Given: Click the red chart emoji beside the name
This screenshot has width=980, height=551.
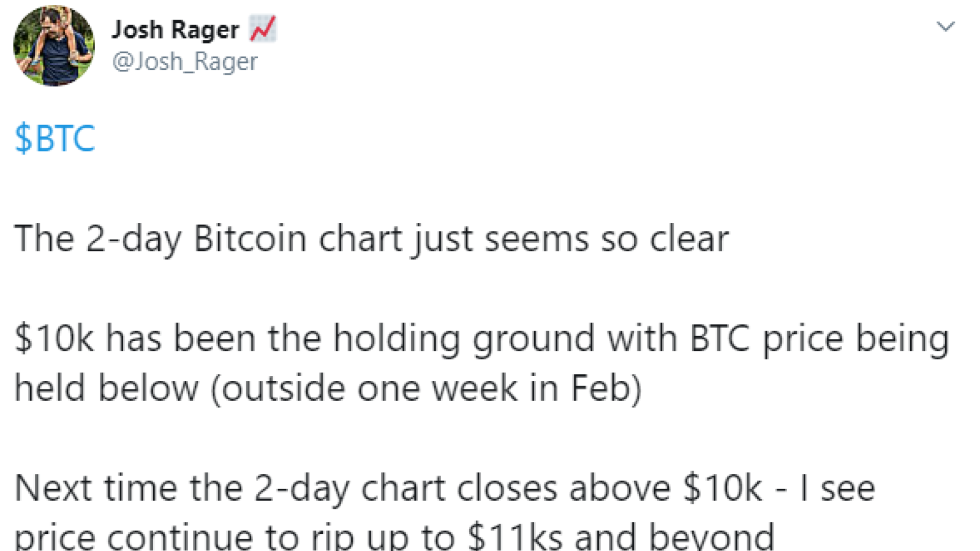Looking at the screenshot, I should point(263,29).
